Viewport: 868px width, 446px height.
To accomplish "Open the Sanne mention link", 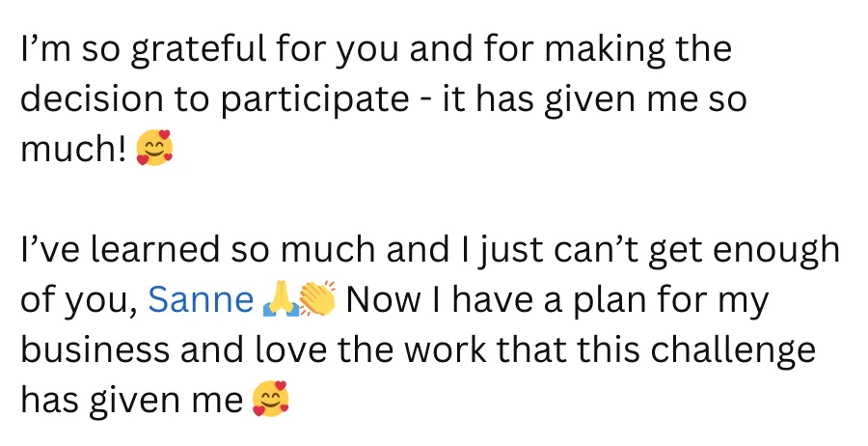I will coord(201,299).
